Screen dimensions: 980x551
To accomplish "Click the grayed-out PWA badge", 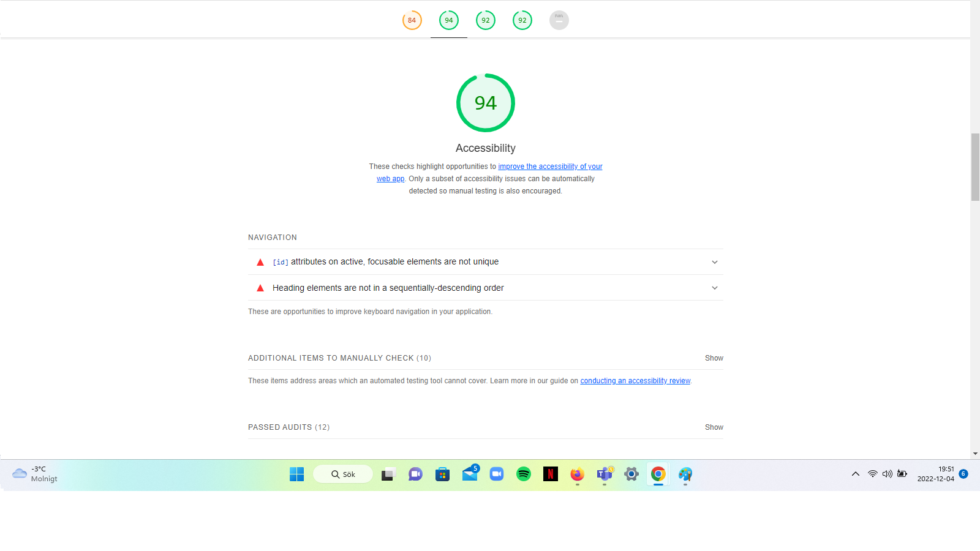I will point(559,20).
